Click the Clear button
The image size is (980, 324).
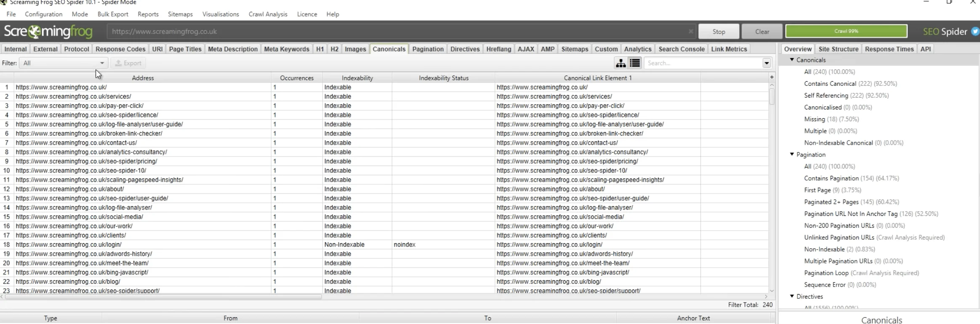pos(762,32)
